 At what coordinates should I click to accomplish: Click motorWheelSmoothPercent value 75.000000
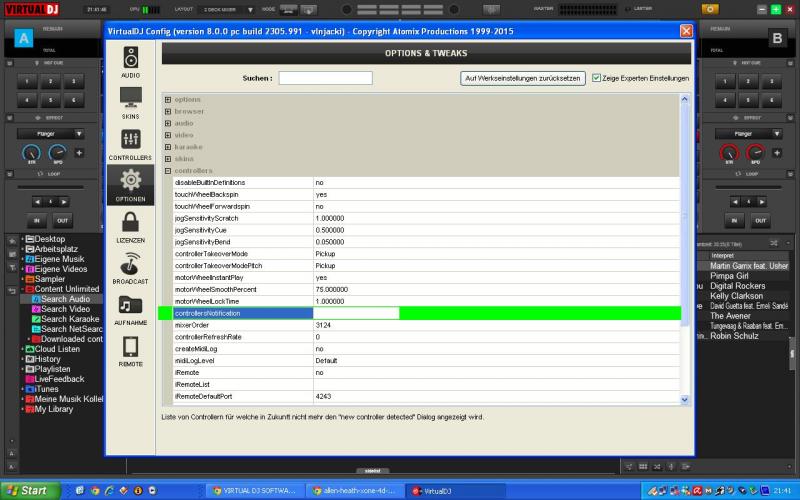(x=332, y=289)
